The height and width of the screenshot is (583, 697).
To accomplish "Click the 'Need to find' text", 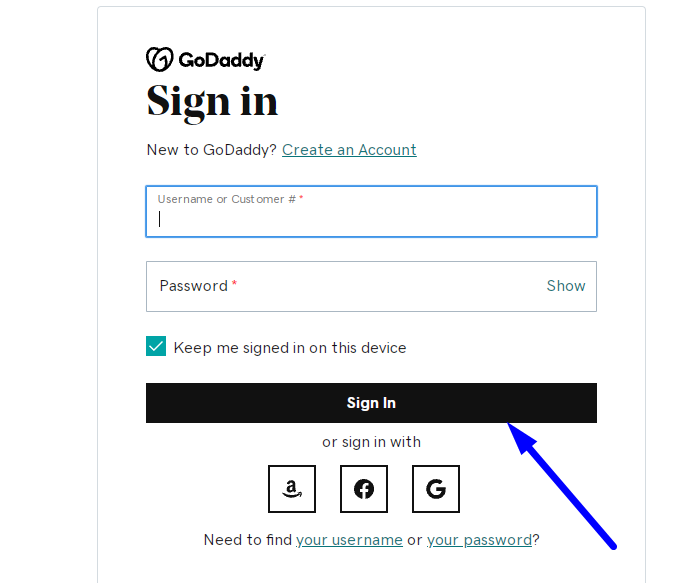I will coord(248,540).
